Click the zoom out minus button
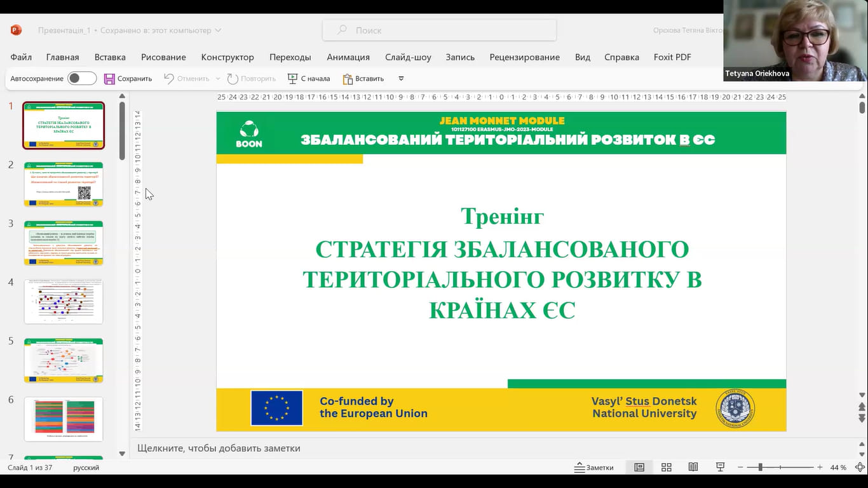Viewport: 868px width, 488px height. [x=742, y=468]
